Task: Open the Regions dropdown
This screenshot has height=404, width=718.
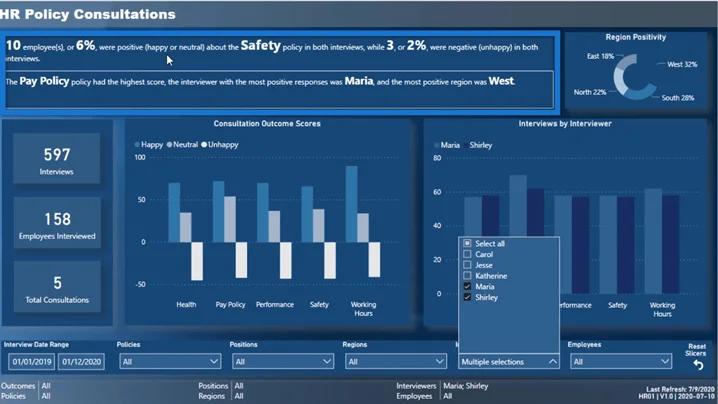Action: coord(396,361)
